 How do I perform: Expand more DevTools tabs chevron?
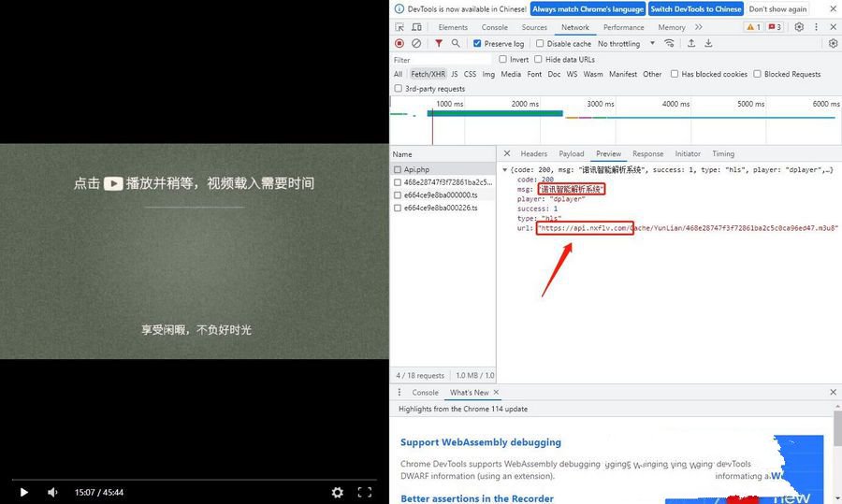pyautogui.click(x=698, y=27)
